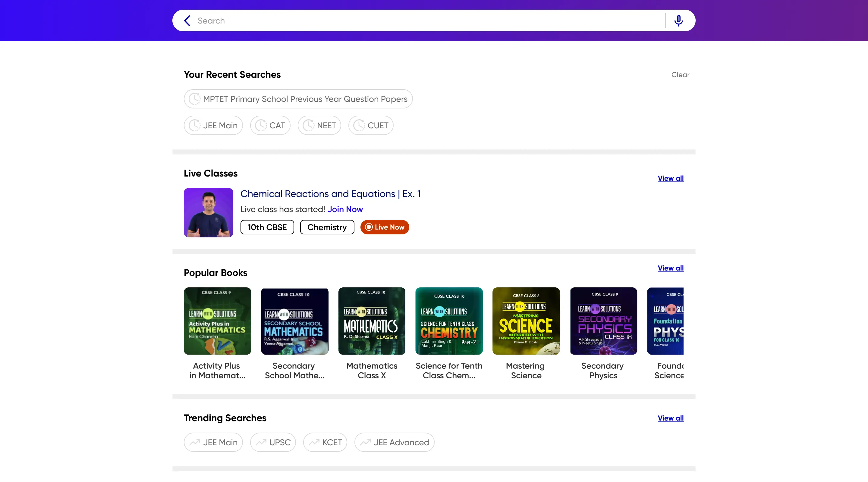Click clock icon on the CAT chip
The width and height of the screenshot is (868, 482).
[x=261, y=125]
